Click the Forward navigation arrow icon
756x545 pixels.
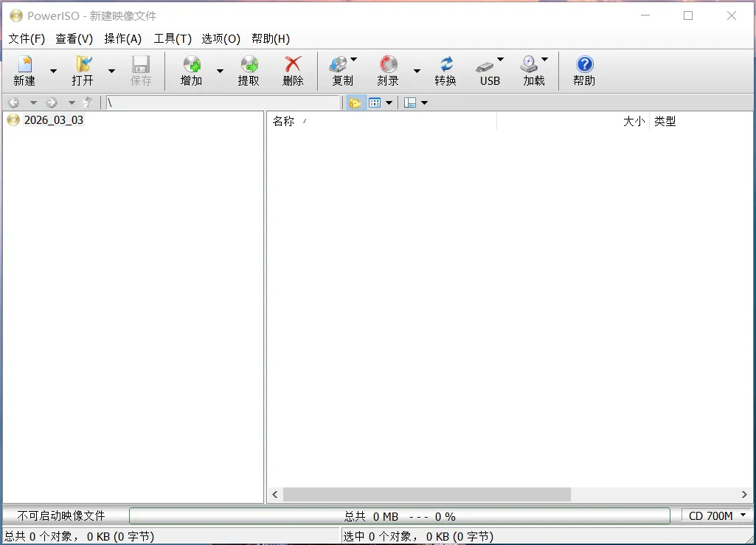pyautogui.click(x=52, y=103)
